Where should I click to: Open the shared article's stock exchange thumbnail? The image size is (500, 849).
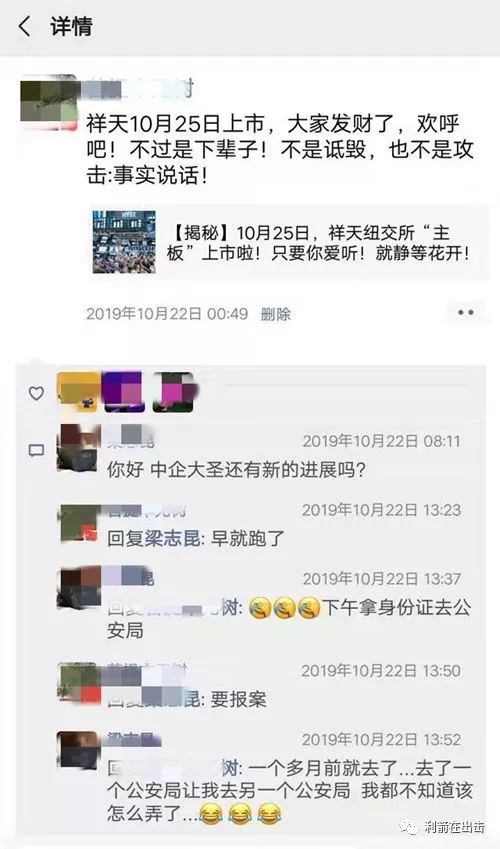tap(124, 242)
